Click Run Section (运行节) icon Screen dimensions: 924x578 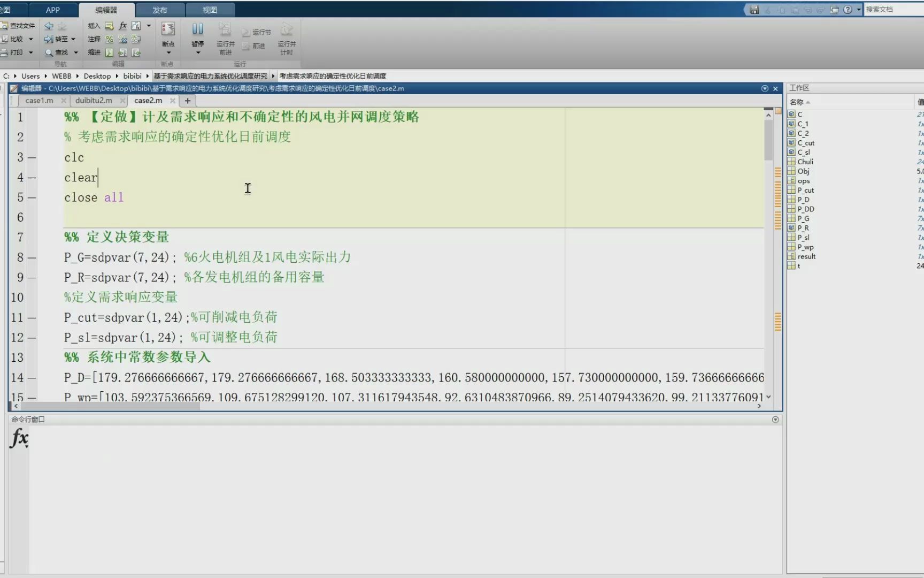[x=246, y=33]
